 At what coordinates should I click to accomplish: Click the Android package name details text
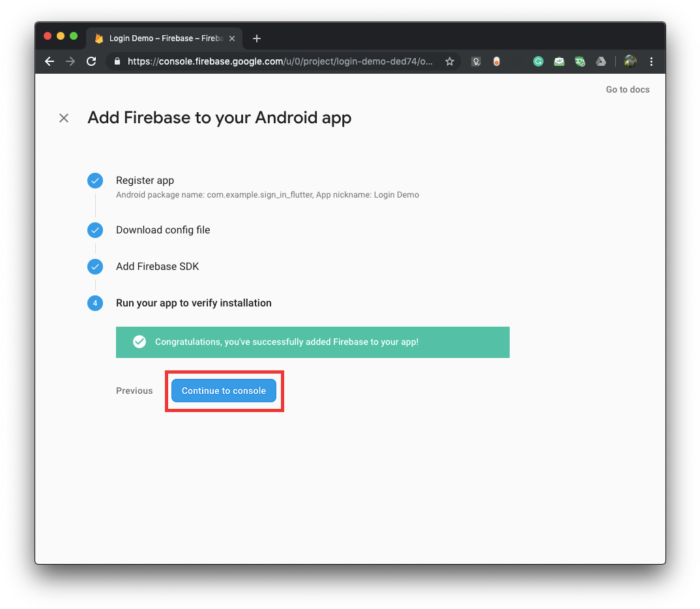[267, 195]
